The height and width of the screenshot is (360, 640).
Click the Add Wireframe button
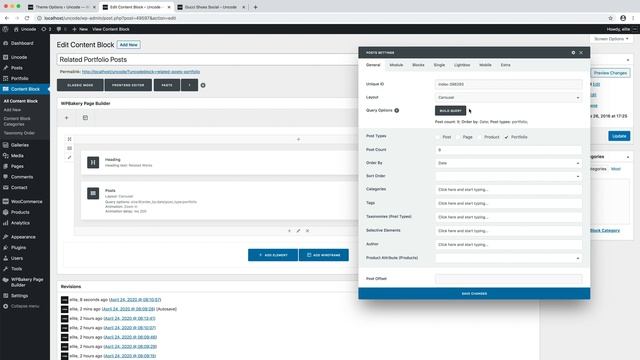pos(324,255)
